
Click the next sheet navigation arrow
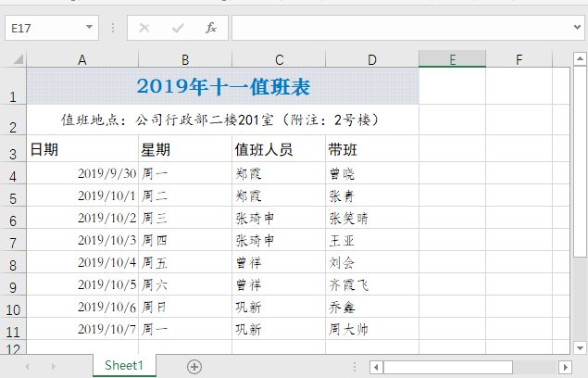(54, 366)
